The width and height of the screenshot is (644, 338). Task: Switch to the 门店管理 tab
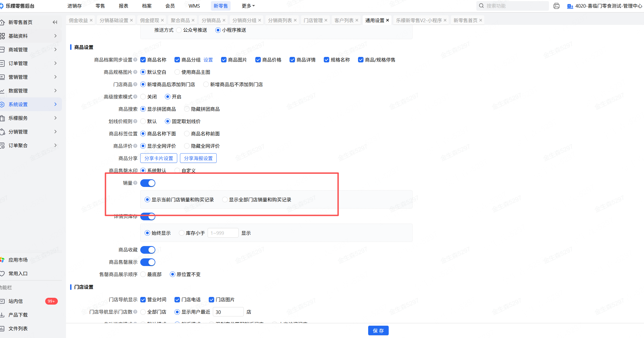coord(313,20)
